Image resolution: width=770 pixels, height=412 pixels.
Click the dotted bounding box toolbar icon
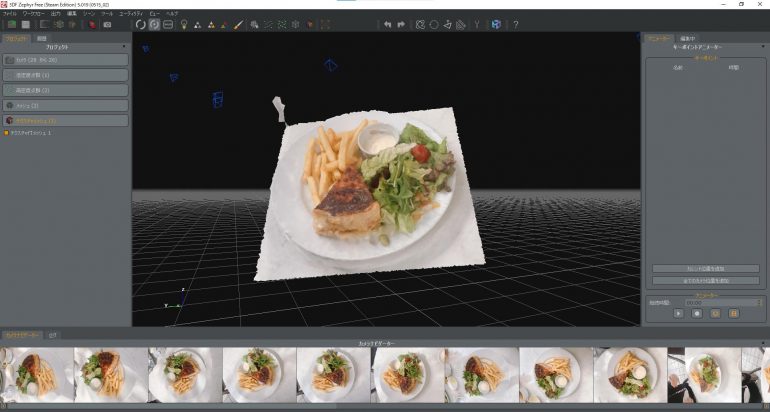(325, 25)
